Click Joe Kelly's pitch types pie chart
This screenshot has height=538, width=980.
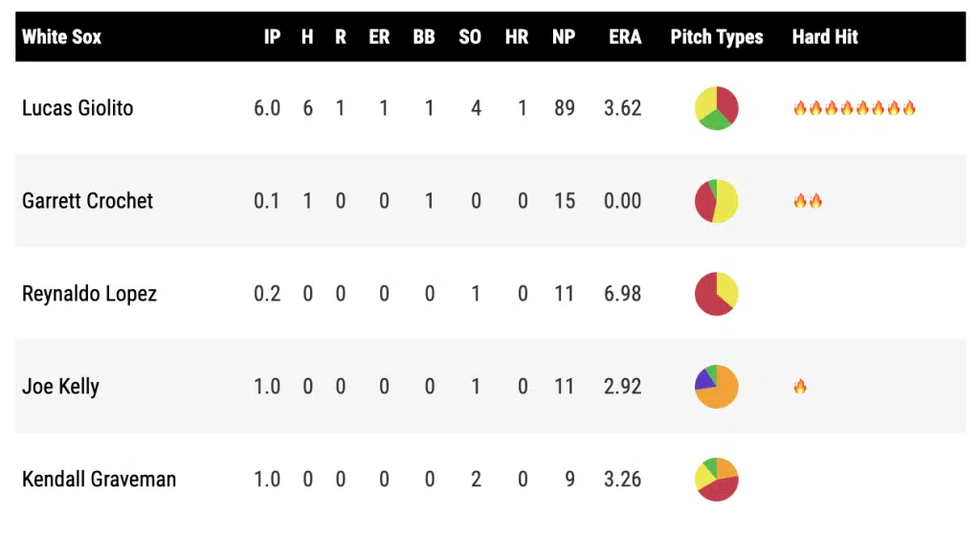(716, 387)
